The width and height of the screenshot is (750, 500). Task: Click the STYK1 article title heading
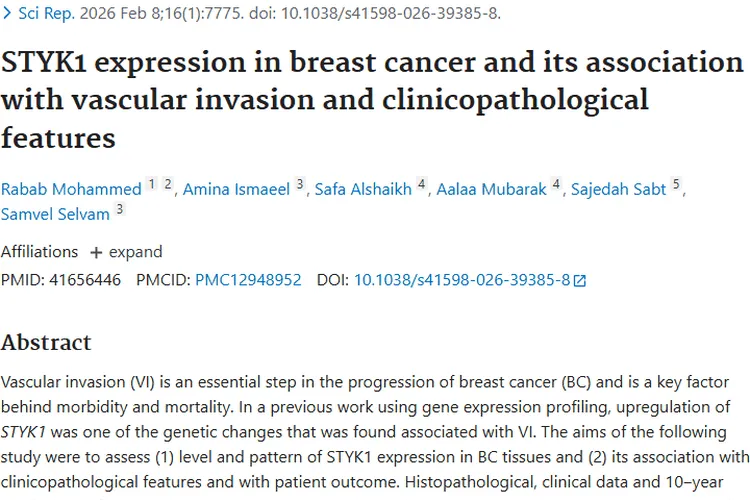[x=371, y=98]
